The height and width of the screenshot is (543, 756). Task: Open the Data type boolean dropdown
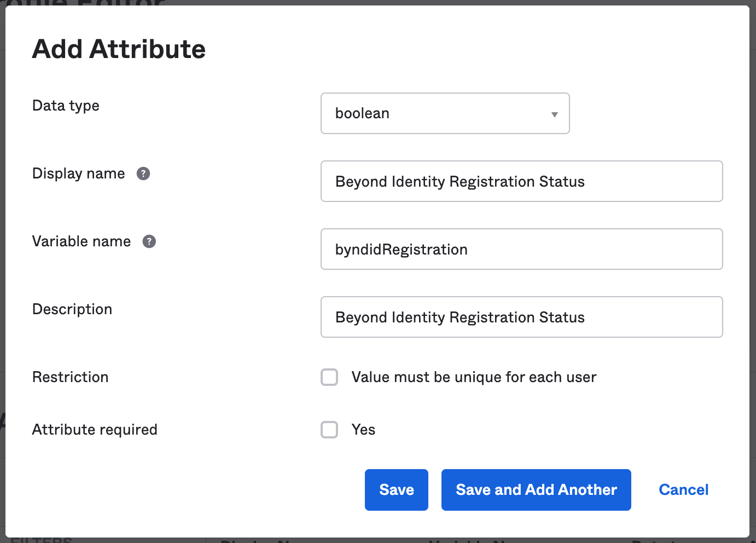tap(444, 113)
